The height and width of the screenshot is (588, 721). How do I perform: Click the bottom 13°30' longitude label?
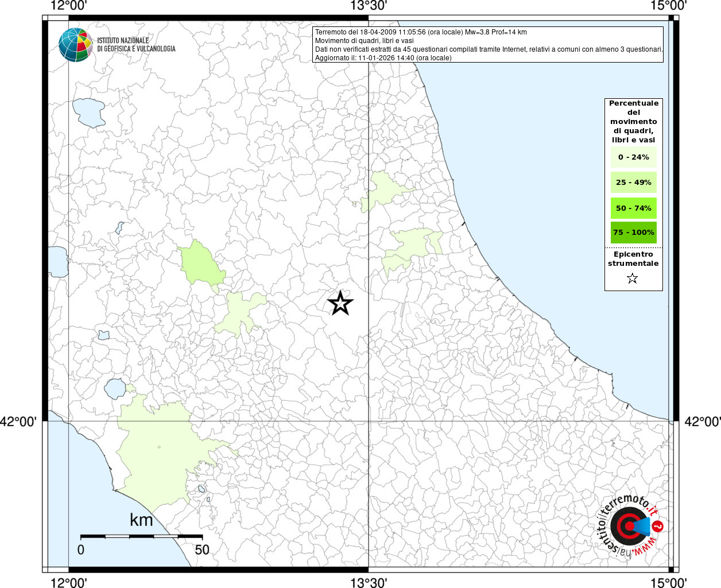[x=369, y=582]
